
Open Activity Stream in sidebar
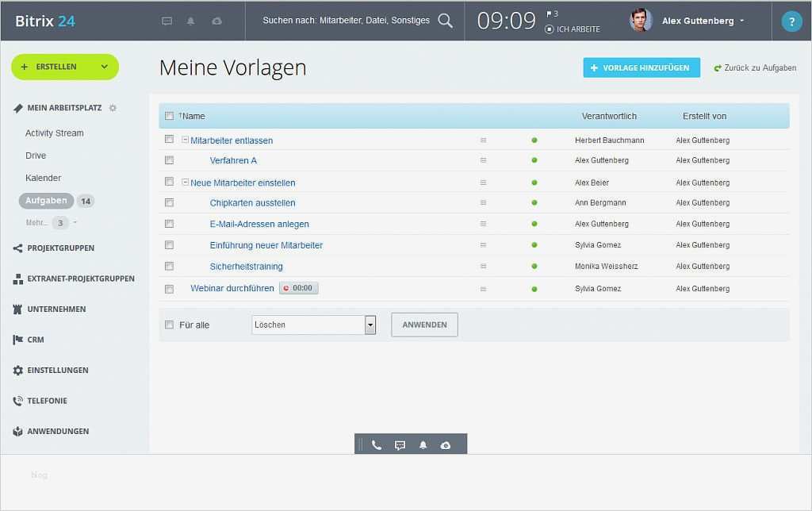tap(55, 133)
